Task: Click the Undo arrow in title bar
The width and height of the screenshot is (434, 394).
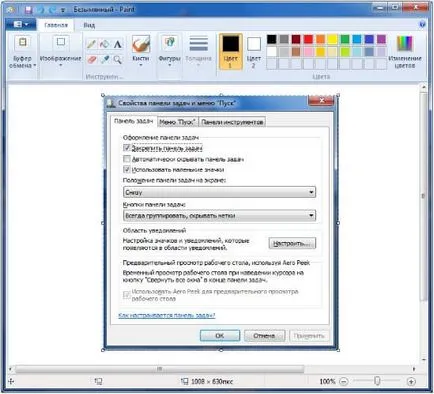Action: [x=41, y=10]
